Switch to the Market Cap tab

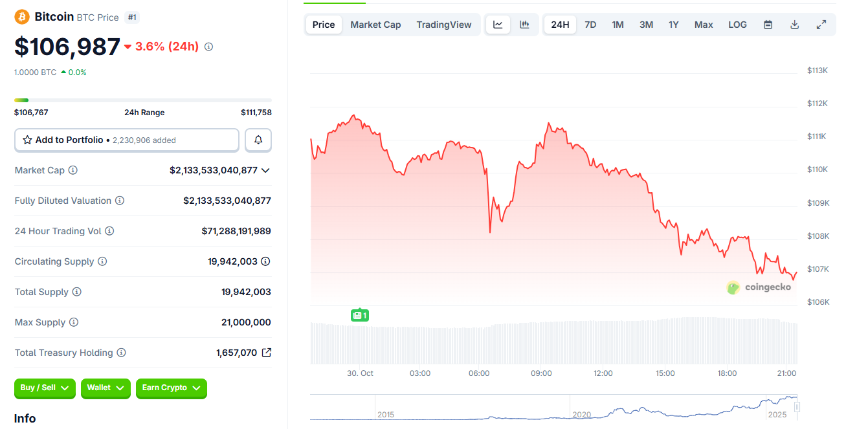(x=375, y=24)
